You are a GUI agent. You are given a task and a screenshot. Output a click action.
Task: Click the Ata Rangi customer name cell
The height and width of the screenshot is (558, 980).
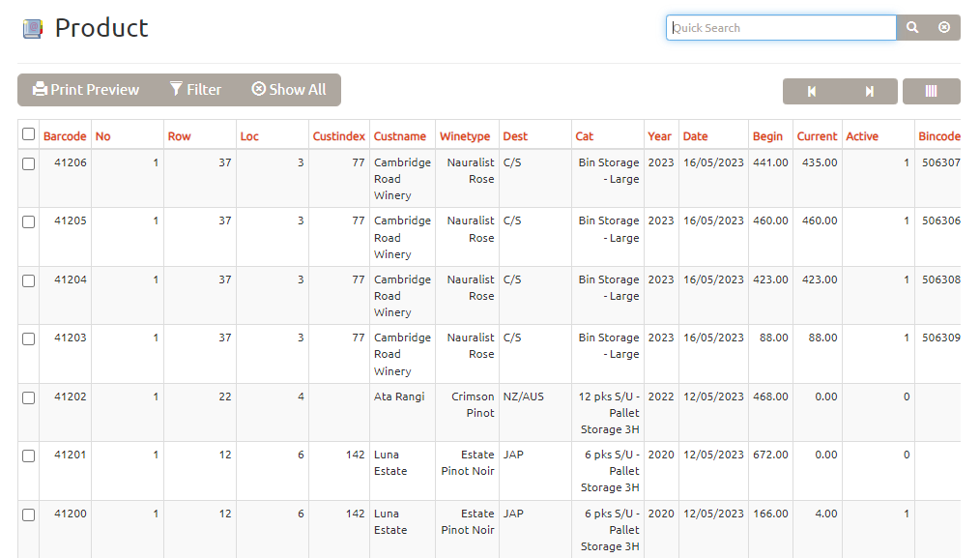click(x=399, y=396)
